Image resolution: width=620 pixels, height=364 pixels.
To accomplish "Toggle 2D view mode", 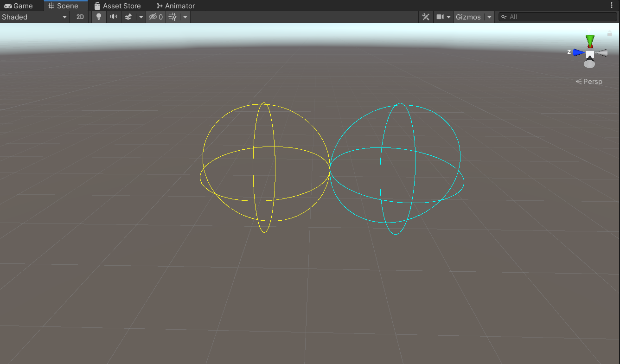I will click(x=80, y=17).
